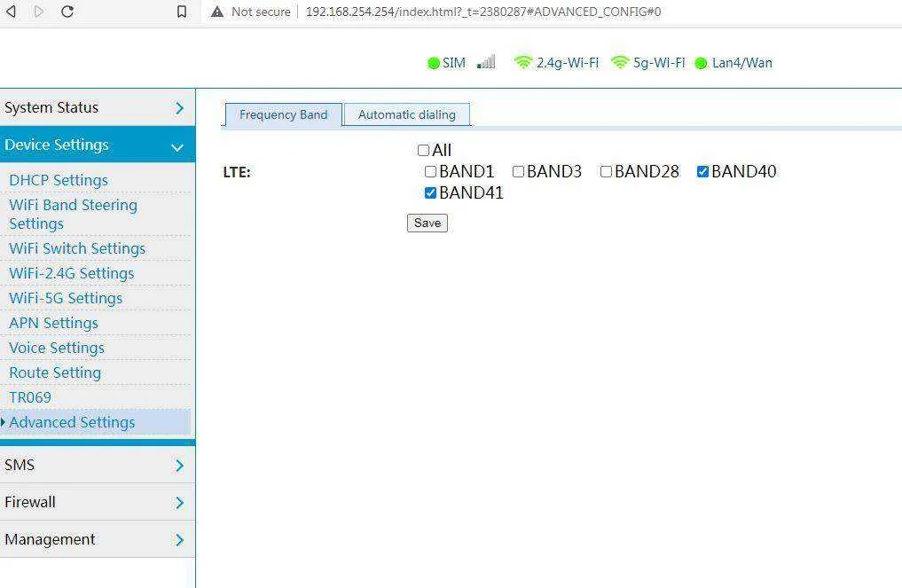Image resolution: width=902 pixels, height=588 pixels.
Task: Click the Not secure text label
Action: tap(261, 12)
